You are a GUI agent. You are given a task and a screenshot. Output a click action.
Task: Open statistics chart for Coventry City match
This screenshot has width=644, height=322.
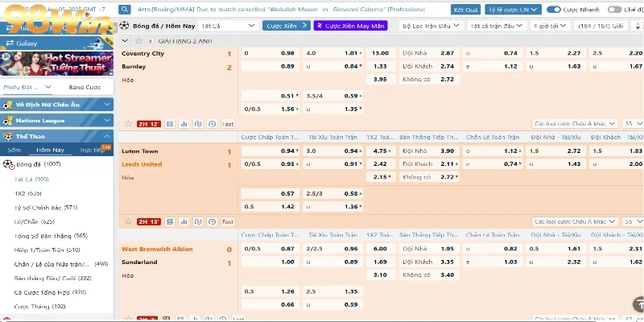click(x=184, y=124)
